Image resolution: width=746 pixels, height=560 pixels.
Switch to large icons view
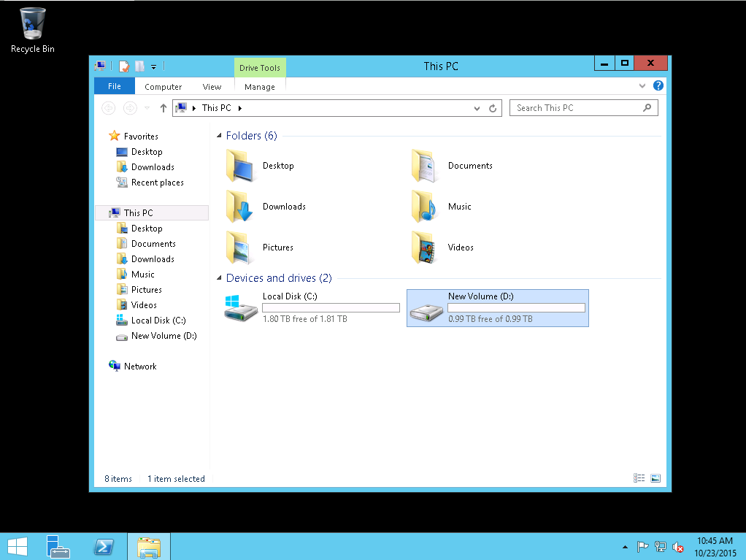655,478
